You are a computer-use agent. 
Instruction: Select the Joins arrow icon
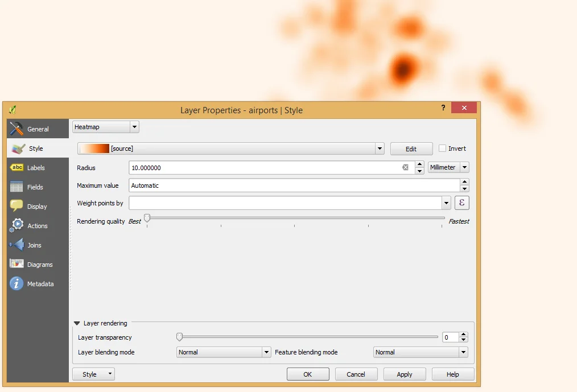(x=17, y=245)
